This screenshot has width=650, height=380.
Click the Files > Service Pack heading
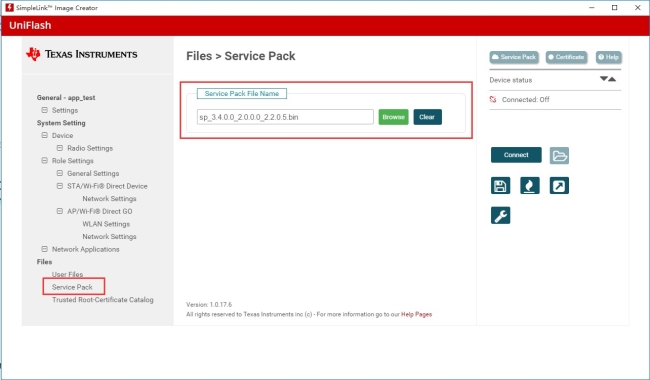click(x=241, y=56)
